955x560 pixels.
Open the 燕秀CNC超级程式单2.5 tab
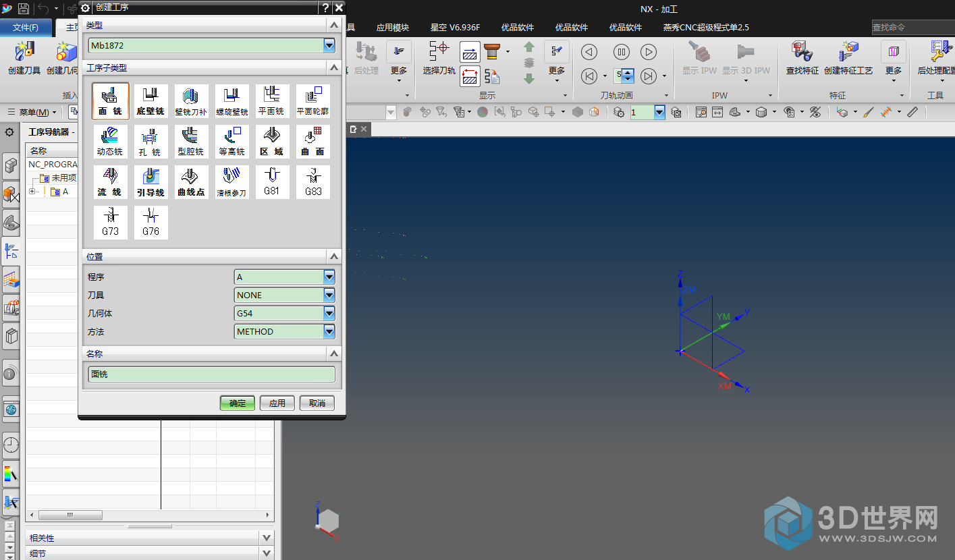[706, 28]
